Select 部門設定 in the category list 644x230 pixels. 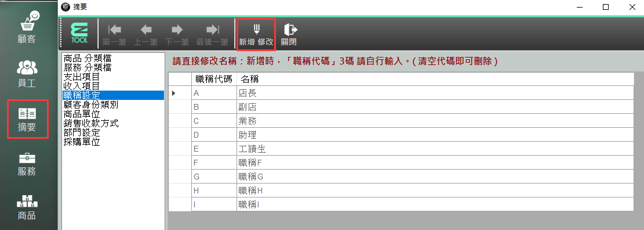81,133
